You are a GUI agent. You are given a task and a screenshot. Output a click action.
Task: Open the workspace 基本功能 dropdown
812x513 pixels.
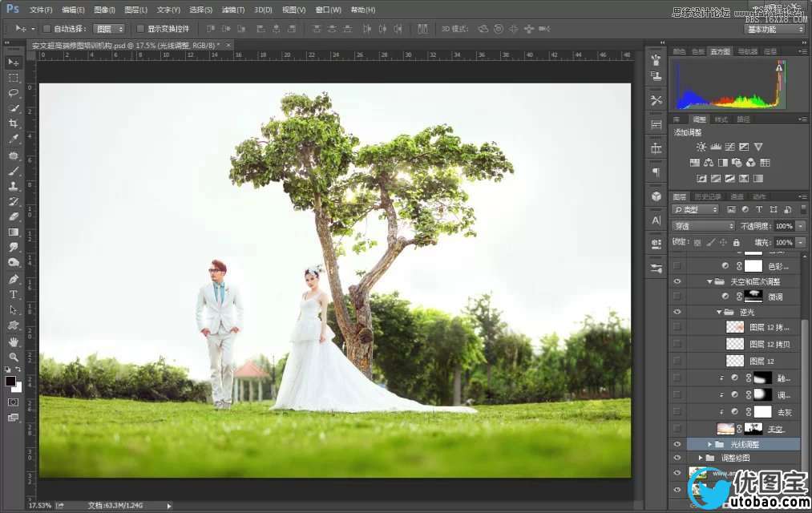click(x=775, y=30)
